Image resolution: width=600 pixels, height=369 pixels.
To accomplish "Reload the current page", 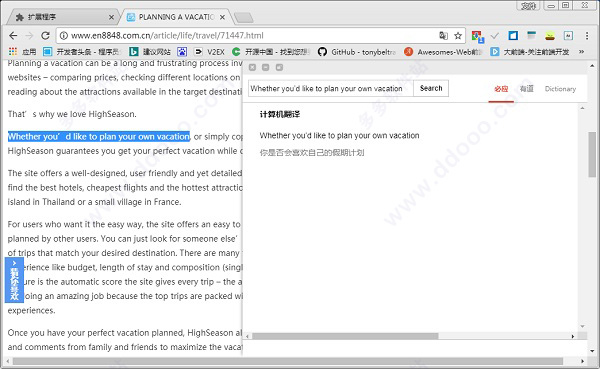I will (x=45, y=36).
